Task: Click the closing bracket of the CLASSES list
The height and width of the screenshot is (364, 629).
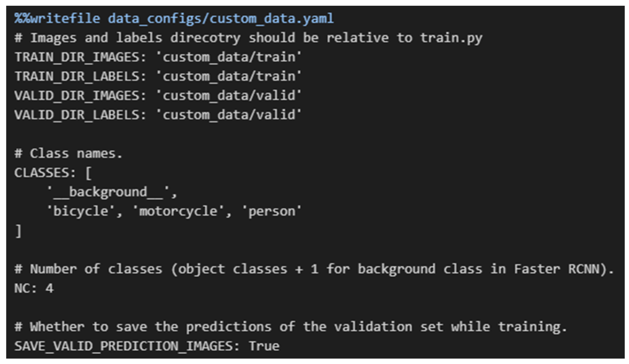Action: 19,231
